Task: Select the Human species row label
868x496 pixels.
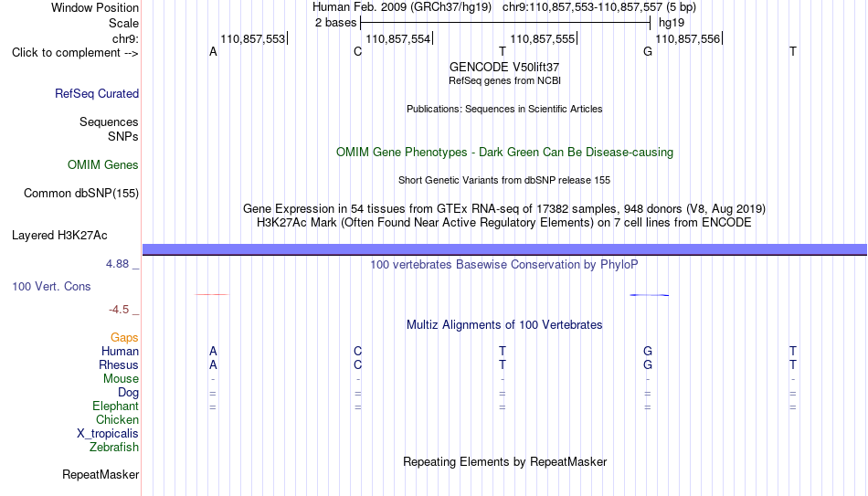Action: click(120, 351)
